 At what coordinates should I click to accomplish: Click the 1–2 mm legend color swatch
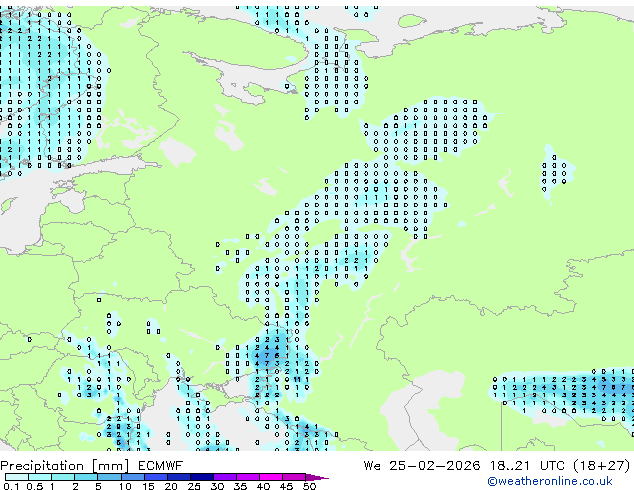coord(63,477)
